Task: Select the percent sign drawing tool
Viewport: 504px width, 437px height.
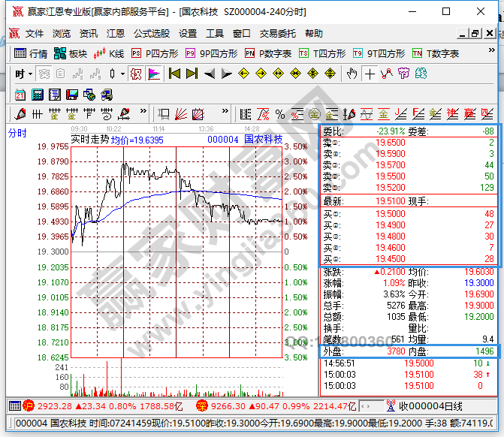Action: [280, 114]
